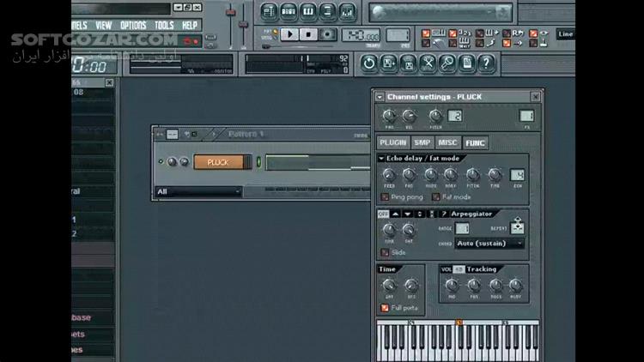
Task: Set arpeggiator direction to up arrow
Action: click(x=395, y=214)
